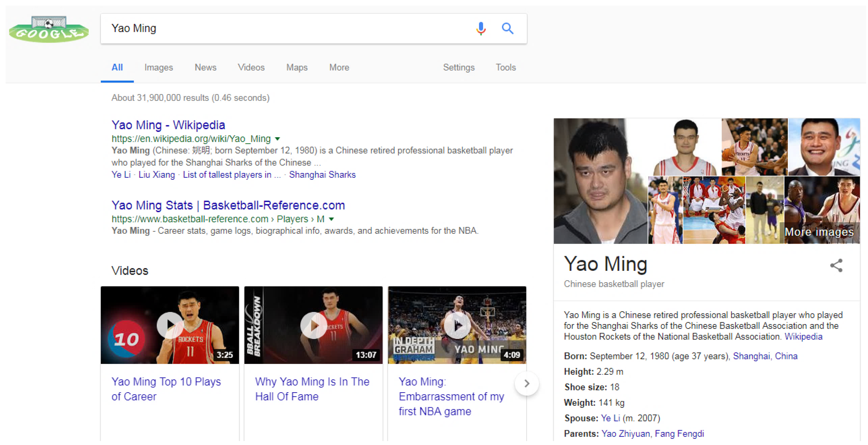Click the basketball-reference.com green URL text
868x445 pixels.
218,219
